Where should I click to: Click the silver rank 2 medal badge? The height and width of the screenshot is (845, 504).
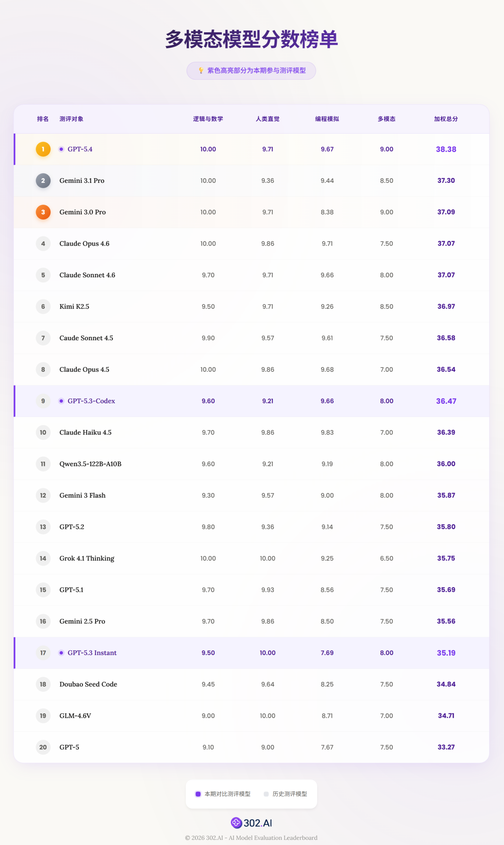[43, 181]
